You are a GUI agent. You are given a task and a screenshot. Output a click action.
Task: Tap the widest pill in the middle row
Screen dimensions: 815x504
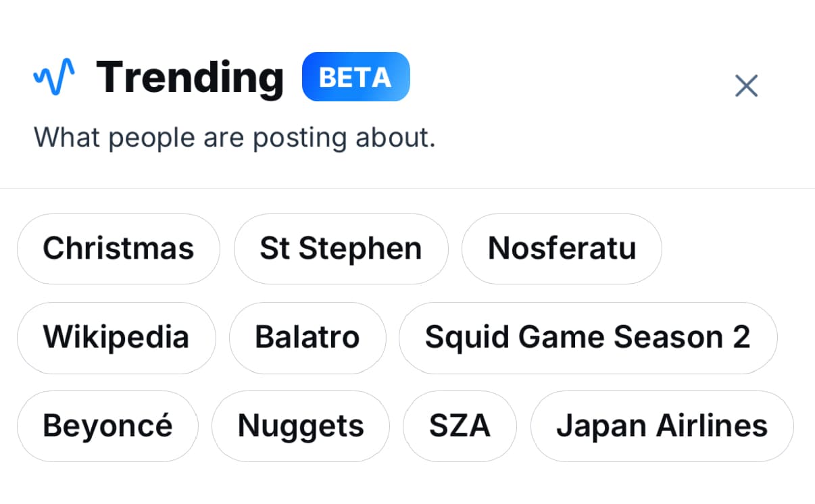coord(587,337)
